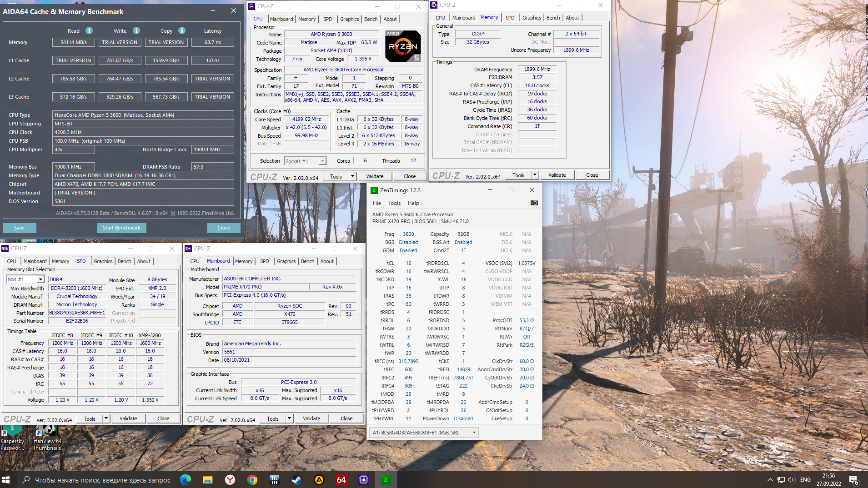Open the network tray icon
The width and height of the screenshot is (868, 488).
point(781,479)
